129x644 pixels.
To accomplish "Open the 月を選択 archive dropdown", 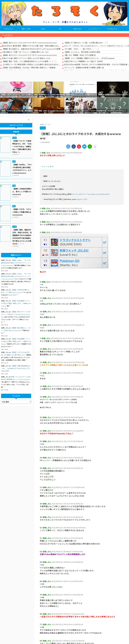I will click(16, 402).
